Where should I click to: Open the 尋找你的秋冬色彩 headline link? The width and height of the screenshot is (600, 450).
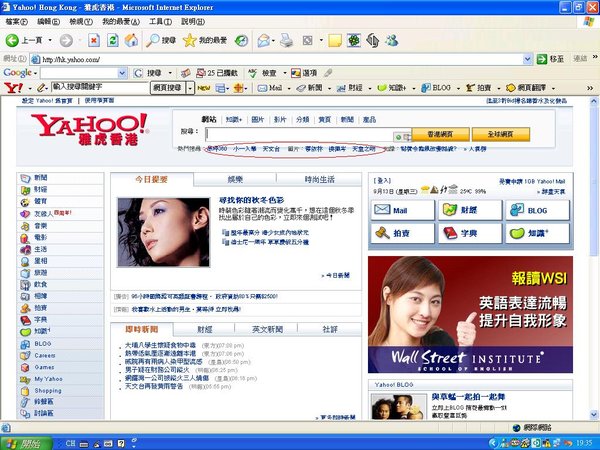point(251,200)
